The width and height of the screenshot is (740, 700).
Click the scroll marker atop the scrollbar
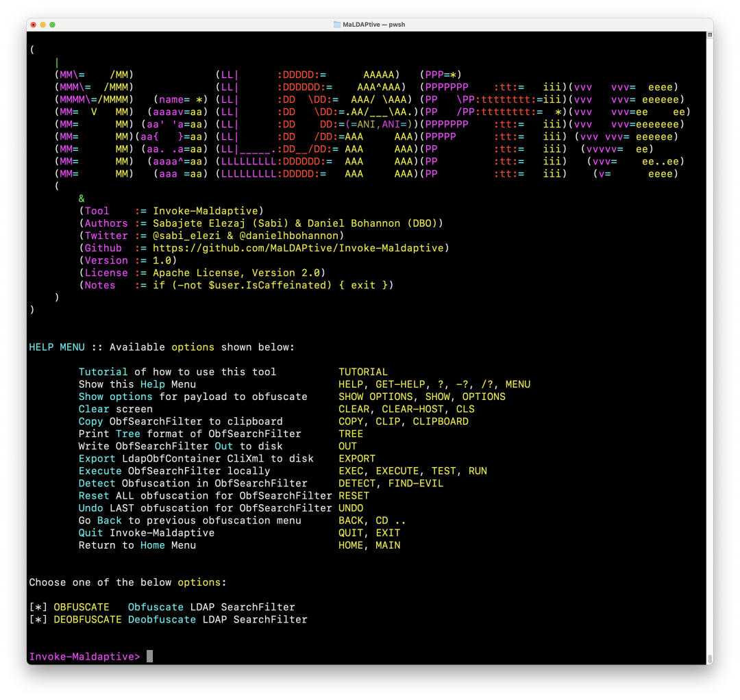(709, 35)
